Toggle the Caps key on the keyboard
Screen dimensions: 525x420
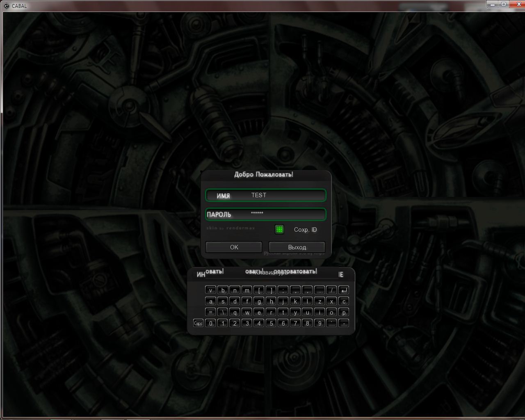pos(198,323)
